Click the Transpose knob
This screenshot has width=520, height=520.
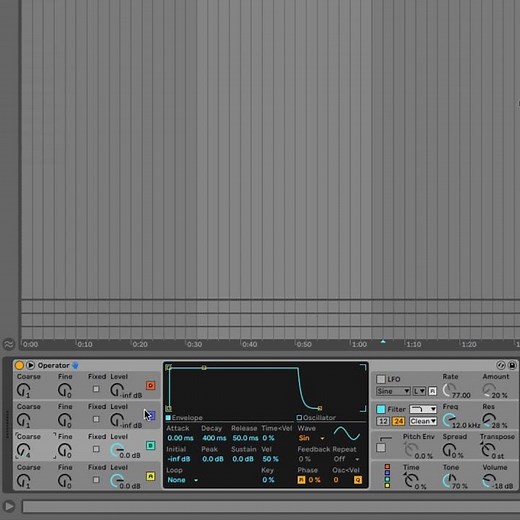click(x=488, y=450)
